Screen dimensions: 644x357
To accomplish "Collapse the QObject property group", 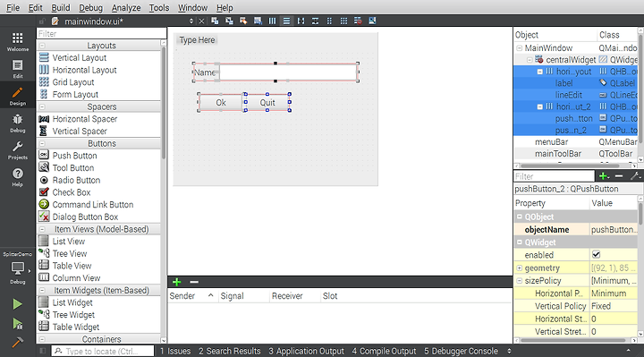I will (519, 217).
